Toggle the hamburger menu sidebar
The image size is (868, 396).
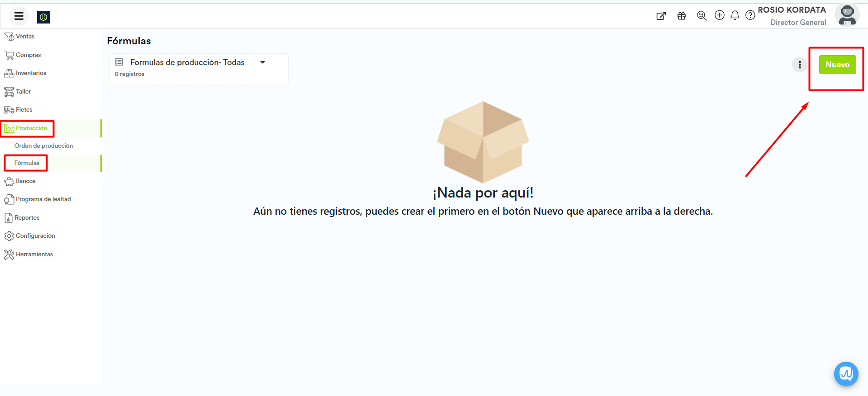pyautogui.click(x=19, y=17)
